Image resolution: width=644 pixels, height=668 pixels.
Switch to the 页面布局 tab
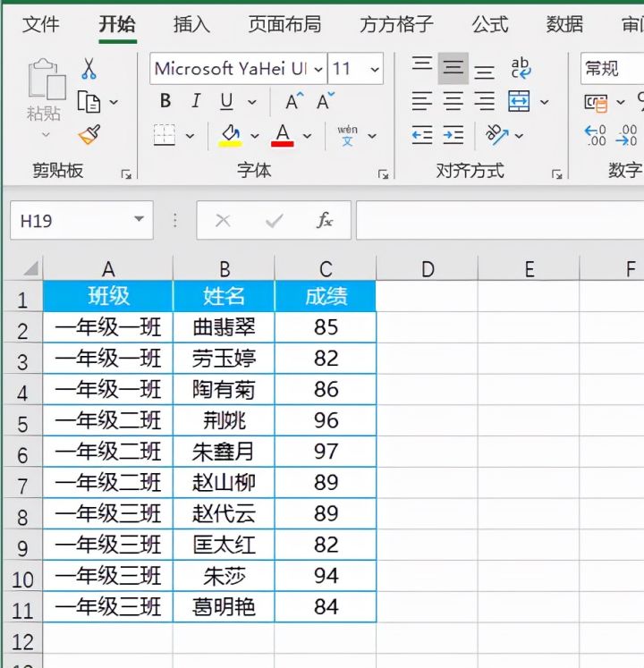(284, 24)
